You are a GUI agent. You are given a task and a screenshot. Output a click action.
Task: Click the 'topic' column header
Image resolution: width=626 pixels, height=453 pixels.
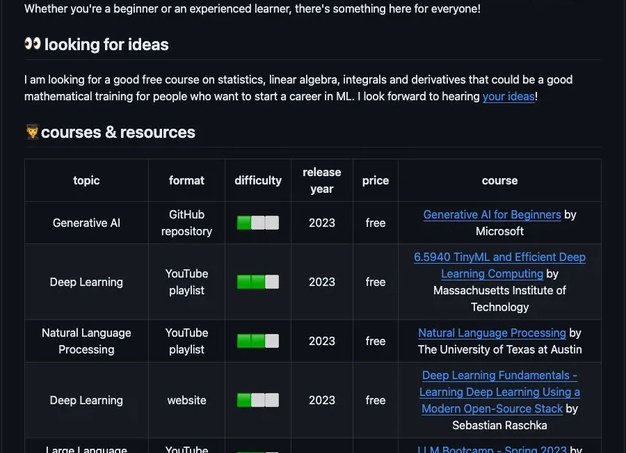point(86,180)
